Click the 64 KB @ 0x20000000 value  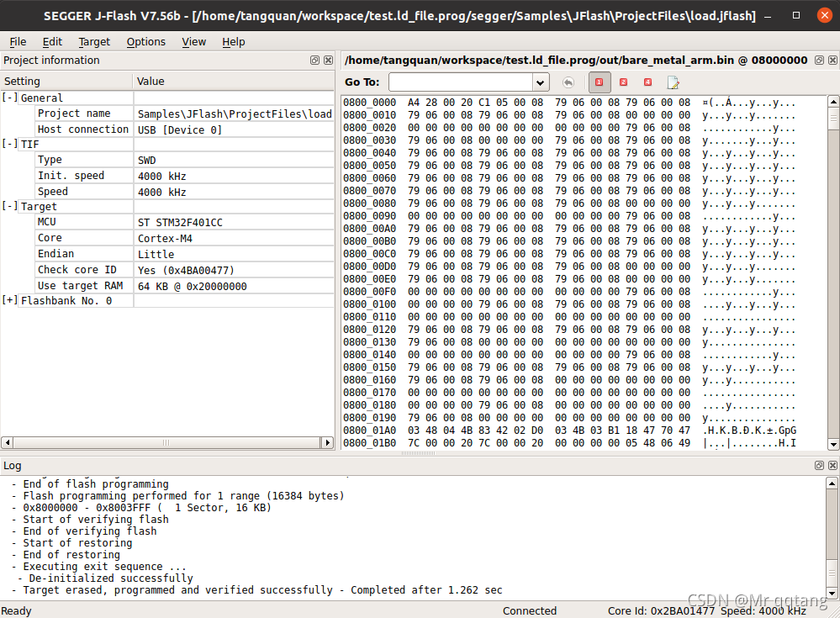193,287
